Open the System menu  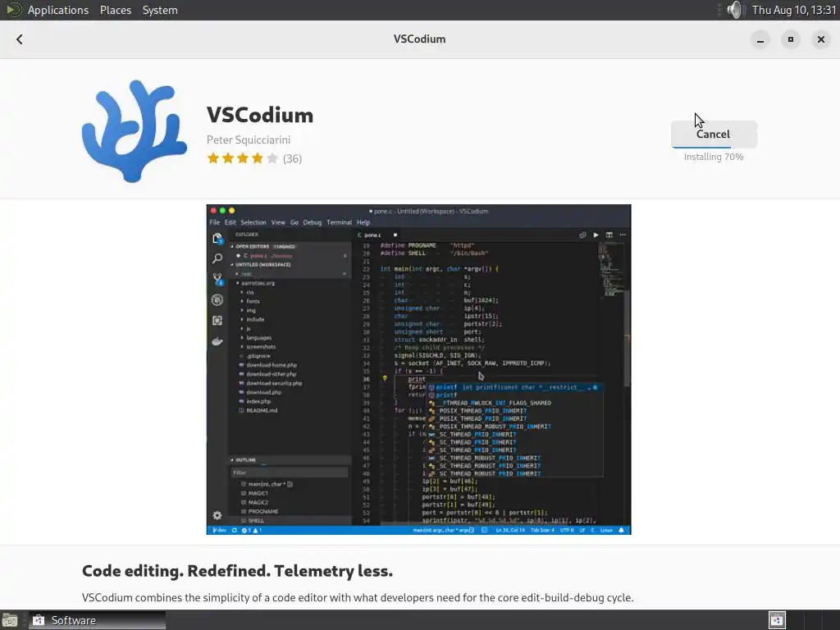click(x=160, y=10)
